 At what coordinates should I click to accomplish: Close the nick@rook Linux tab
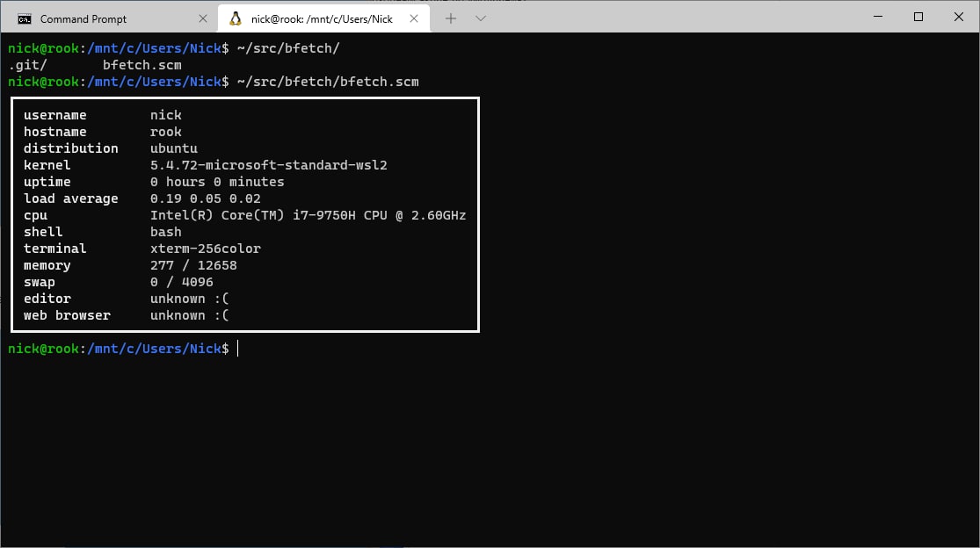tap(414, 18)
